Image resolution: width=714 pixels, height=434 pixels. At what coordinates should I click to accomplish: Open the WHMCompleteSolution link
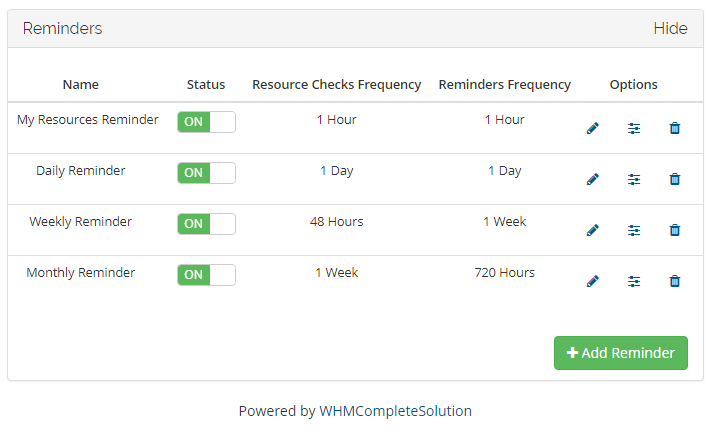[395, 411]
